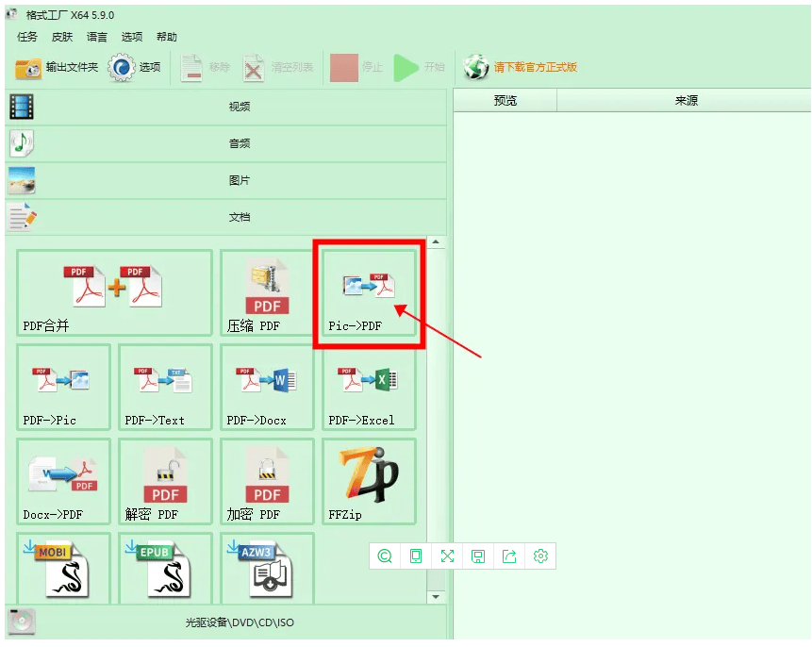Select the Docx->PDF conversion tool
The width and height of the screenshot is (812, 647).
coord(64,482)
